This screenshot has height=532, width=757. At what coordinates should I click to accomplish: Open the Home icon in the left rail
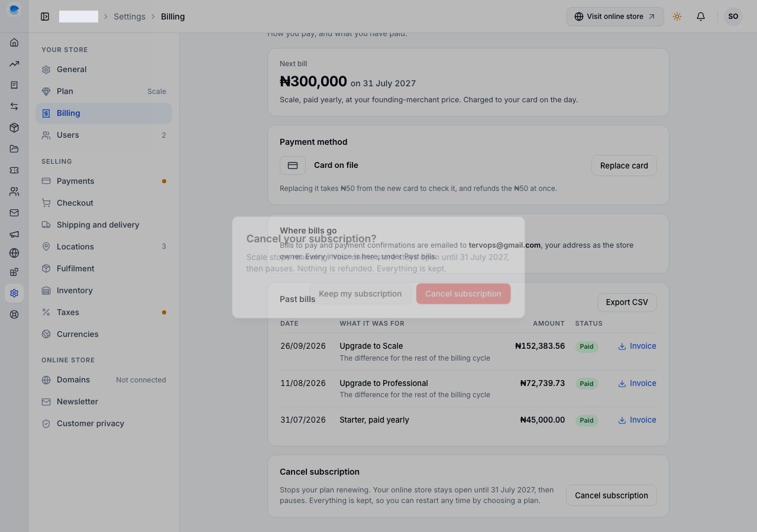tap(14, 43)
